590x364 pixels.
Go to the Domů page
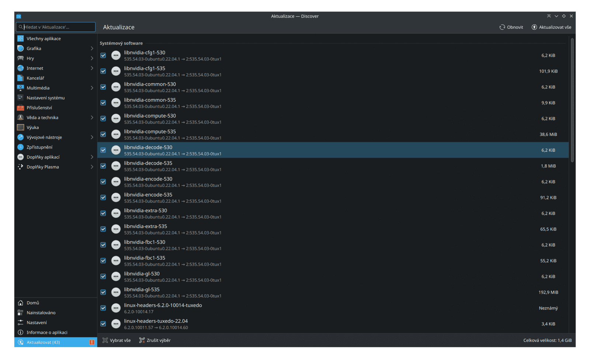pyautogui.click(x=56, y=303)
